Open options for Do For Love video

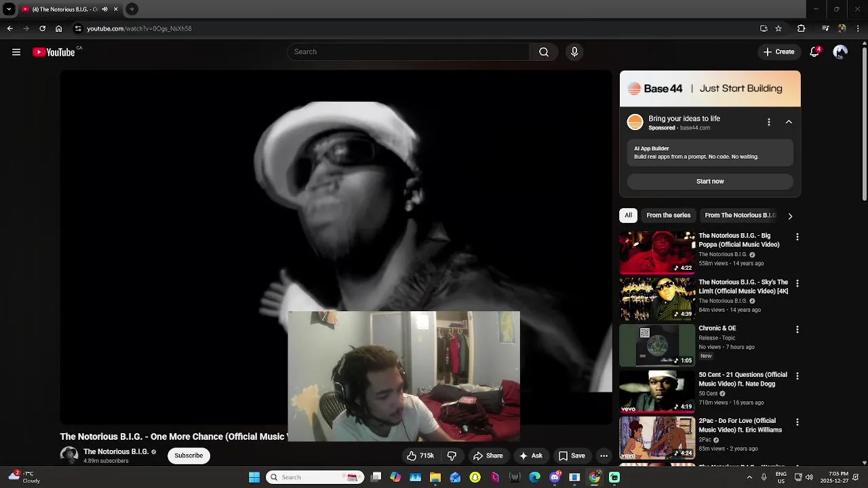click(x=797, y=422)
